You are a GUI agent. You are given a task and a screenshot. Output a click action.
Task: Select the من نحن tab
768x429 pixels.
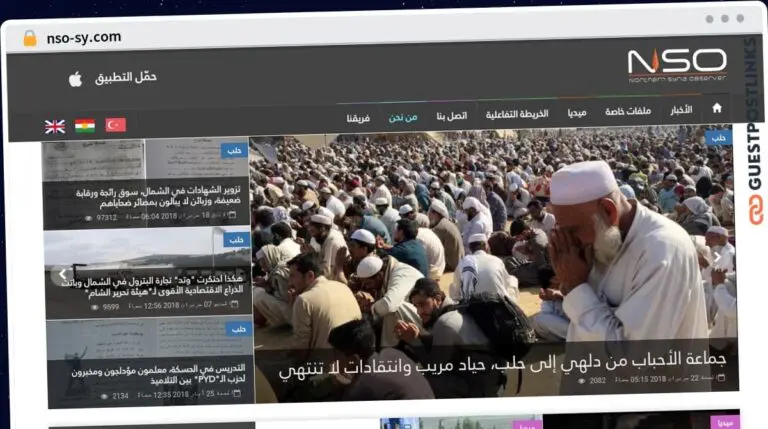point(403,117)
